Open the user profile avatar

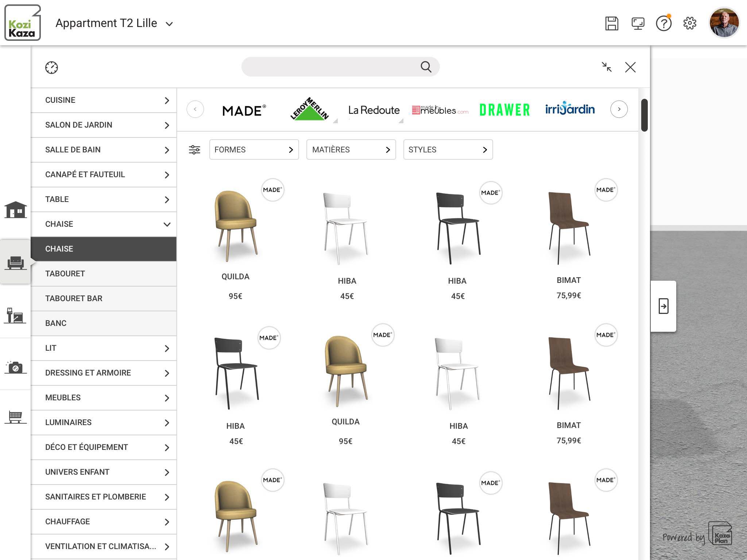click(724, 23)
